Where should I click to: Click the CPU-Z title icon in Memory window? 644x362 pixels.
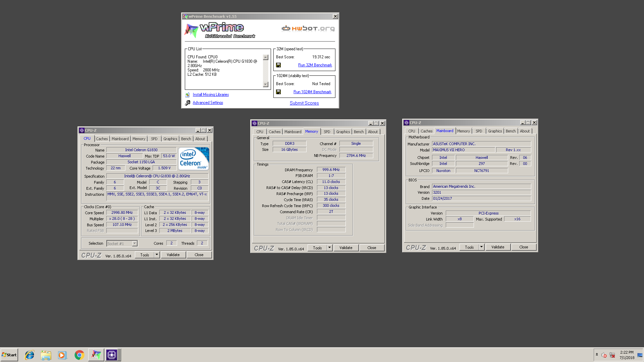click(255, 123)
